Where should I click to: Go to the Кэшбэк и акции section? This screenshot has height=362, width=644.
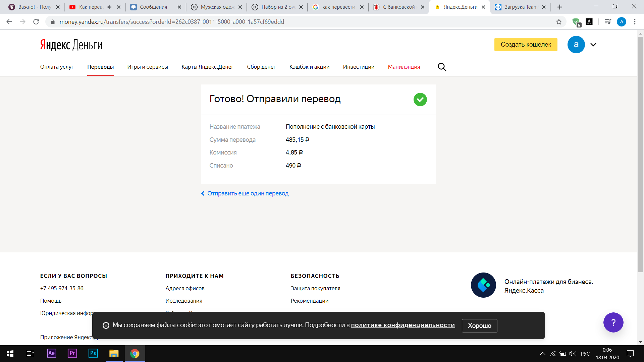pyautogui.click(x=309, y=67)
